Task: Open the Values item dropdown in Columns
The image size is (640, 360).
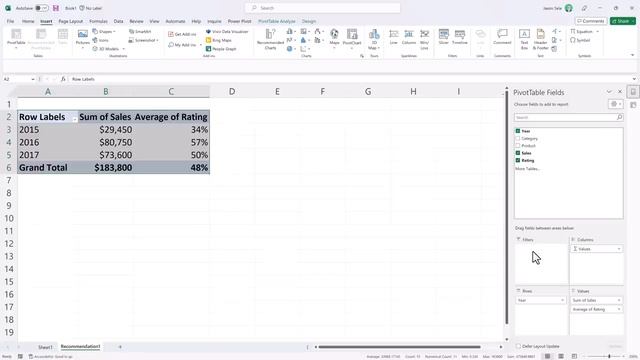Action: [x=619, y=249]
